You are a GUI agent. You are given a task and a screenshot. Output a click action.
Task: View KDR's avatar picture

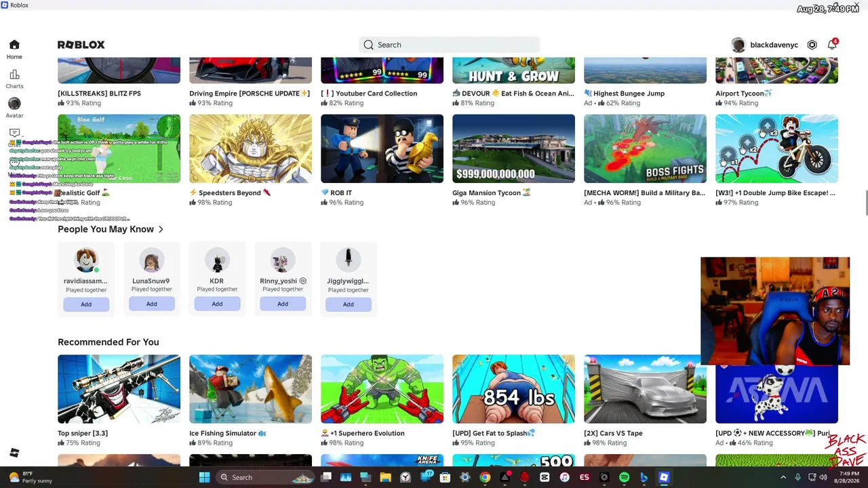pyautogui.click(x=217, y=260)
